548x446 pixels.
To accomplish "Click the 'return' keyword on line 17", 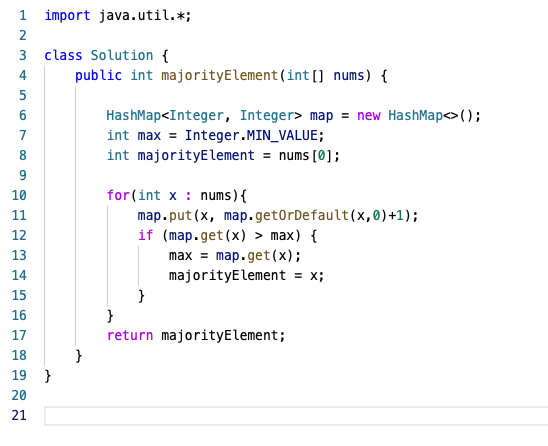I will pos(130,336).
